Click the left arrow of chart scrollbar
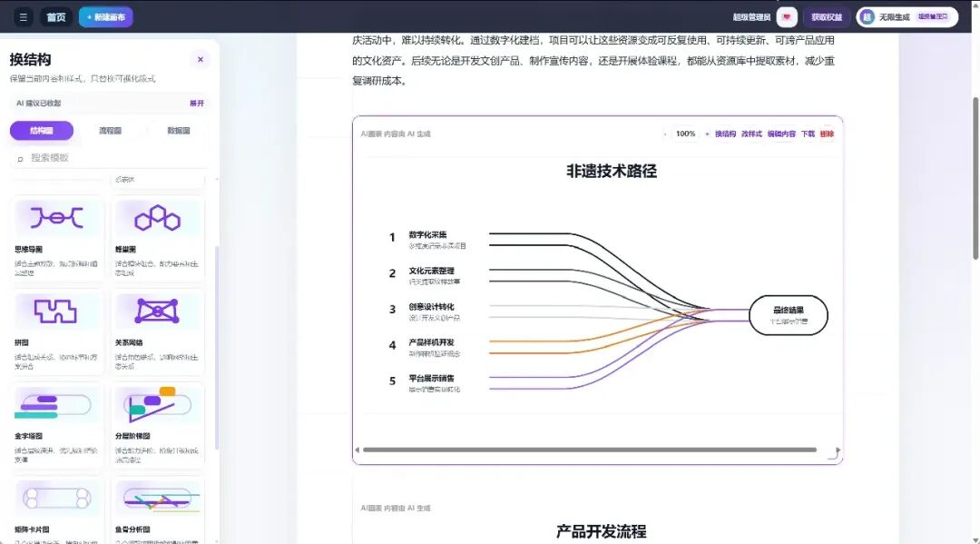The image size is (980, 544). (x=358, y=450)
